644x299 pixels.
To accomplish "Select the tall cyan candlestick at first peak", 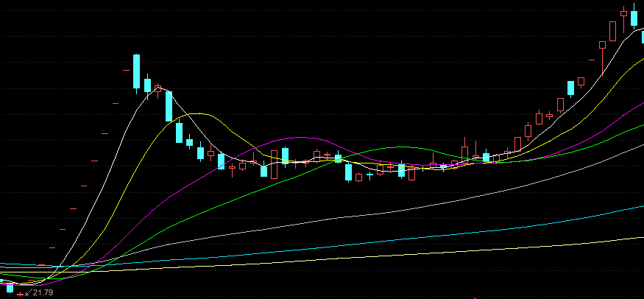I will pyautogui.click(x=136, y=73).
